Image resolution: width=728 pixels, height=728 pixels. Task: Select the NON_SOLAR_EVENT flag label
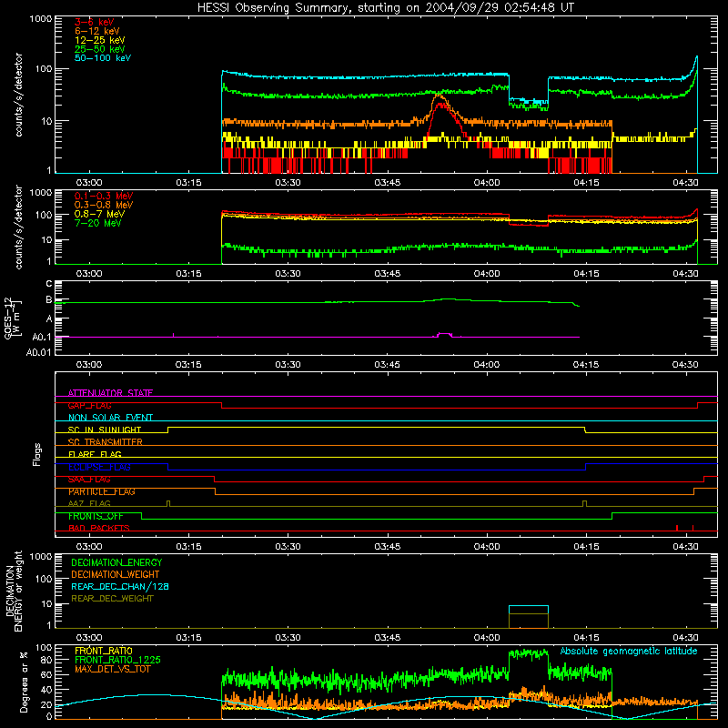click(110, 418)
